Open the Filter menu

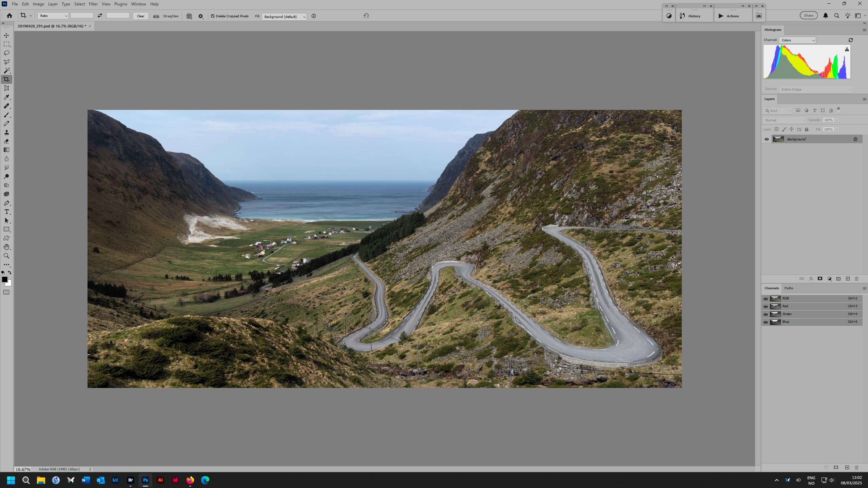(93, 4)
